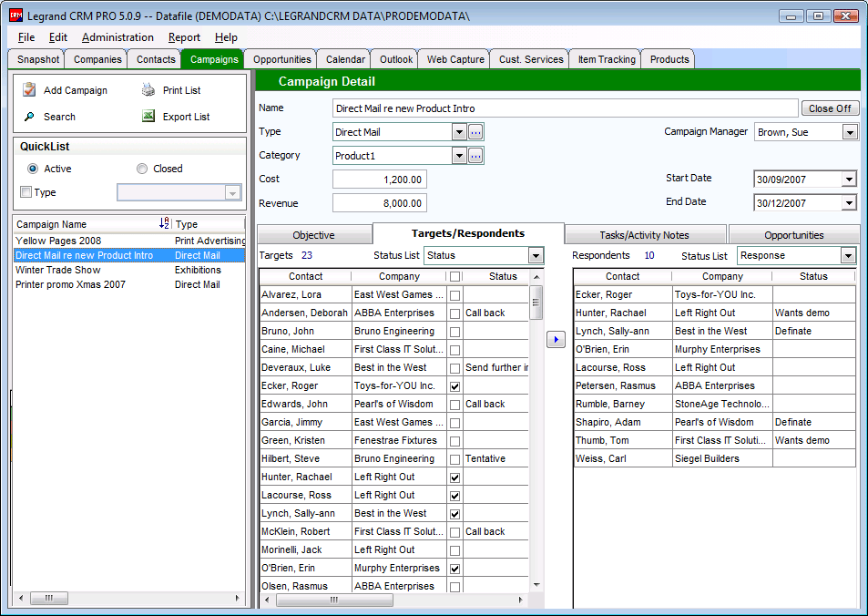Click the Export List link
The width and height of the screenshot is (868, 616).
[x=186, y=117]
